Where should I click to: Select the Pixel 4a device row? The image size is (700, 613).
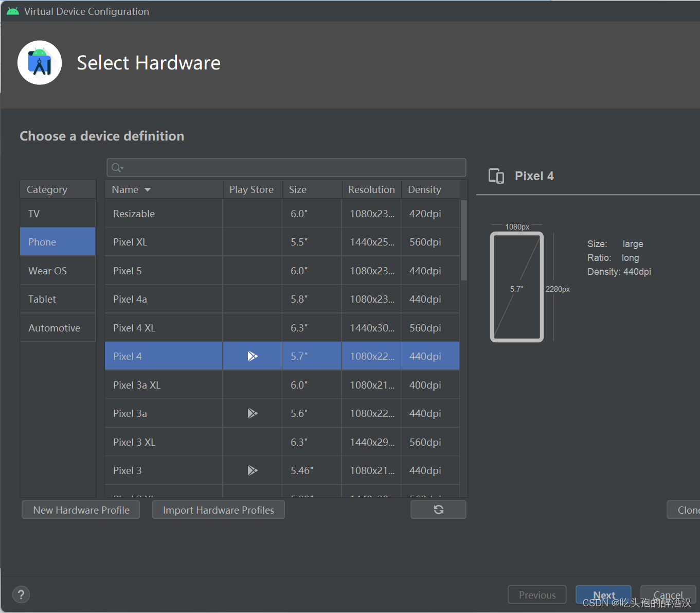tap(282, 299)
